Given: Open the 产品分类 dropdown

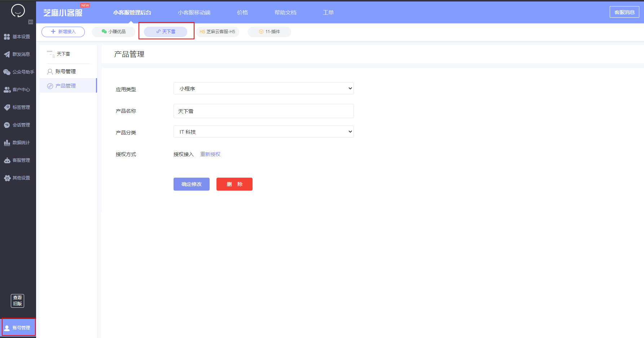Looking at the screenshot, I should [x=264, y=132].
